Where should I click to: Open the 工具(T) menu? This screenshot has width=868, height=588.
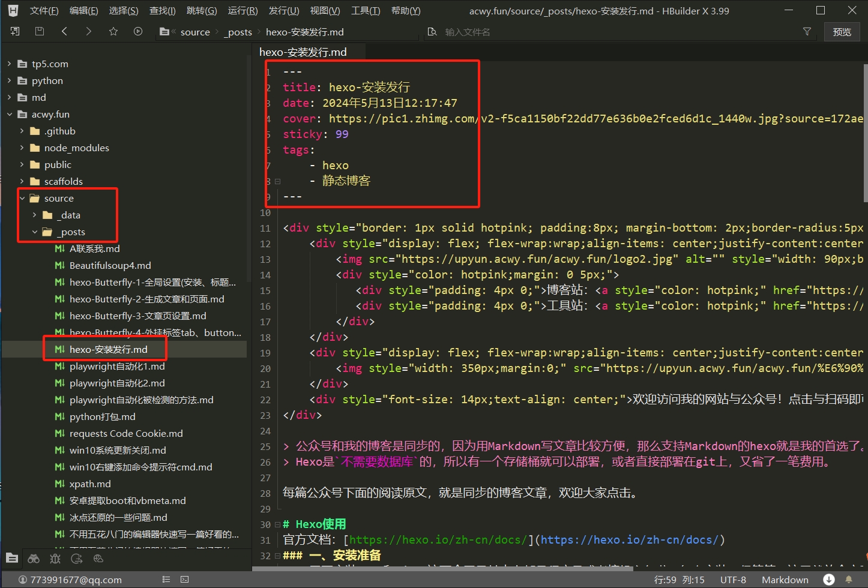tap(366, 10)
